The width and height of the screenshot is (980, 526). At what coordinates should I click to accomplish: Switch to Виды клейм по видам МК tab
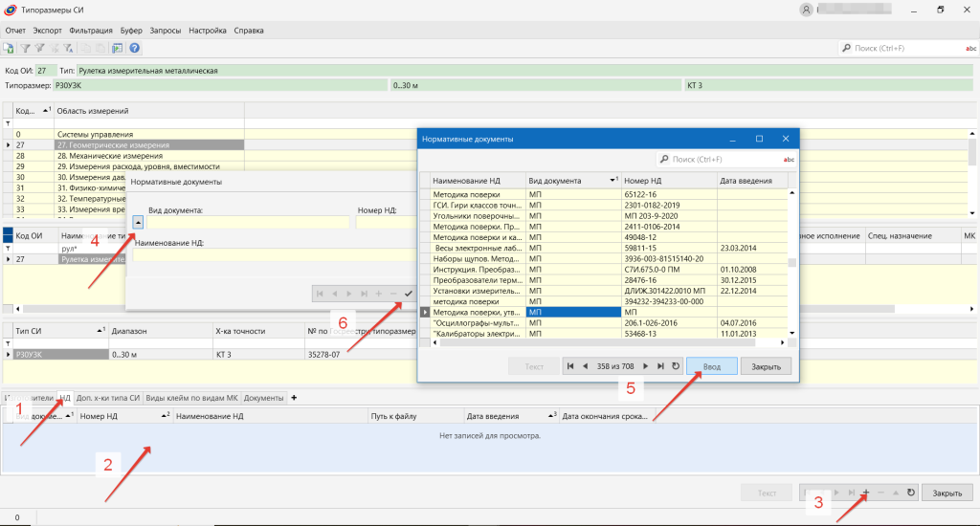191,397
